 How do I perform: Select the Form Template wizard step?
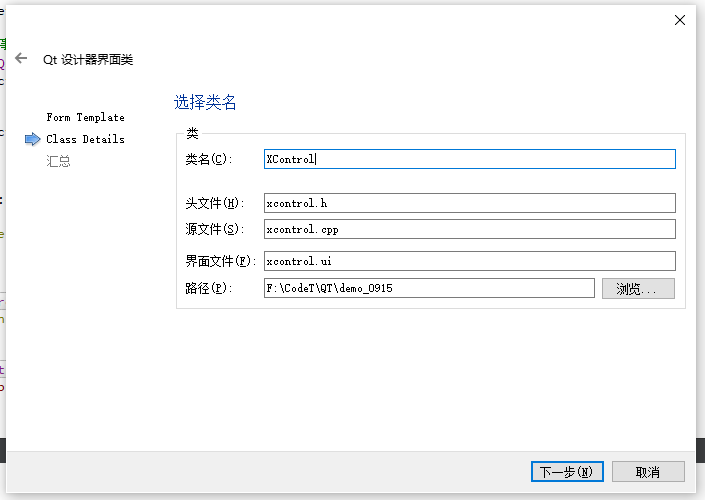pyautogui.click(x=85, y=117)
